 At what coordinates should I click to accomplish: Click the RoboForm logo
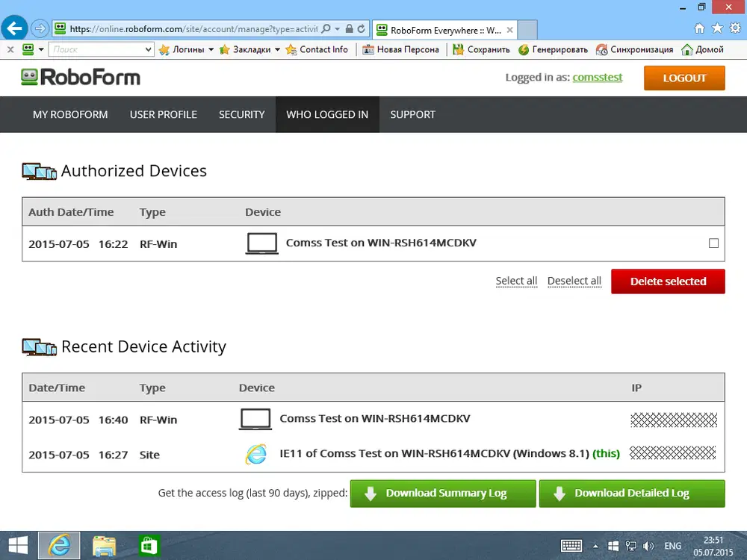(81, 77)
